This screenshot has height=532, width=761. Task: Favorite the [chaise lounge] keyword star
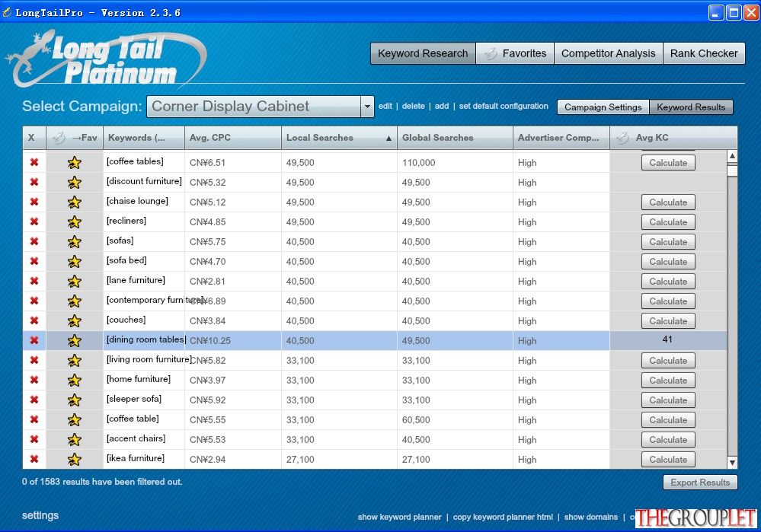(74, 202)
